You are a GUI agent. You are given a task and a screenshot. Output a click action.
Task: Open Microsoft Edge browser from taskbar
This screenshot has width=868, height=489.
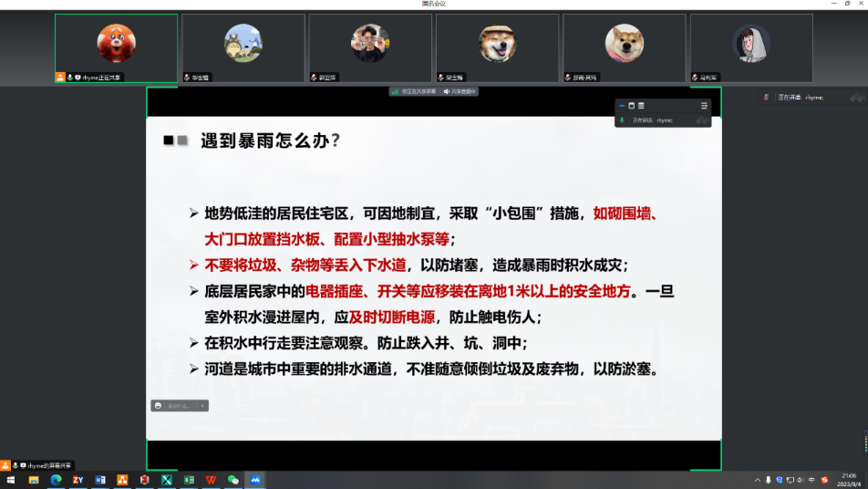pyautogui.click(x=56, y=480)
